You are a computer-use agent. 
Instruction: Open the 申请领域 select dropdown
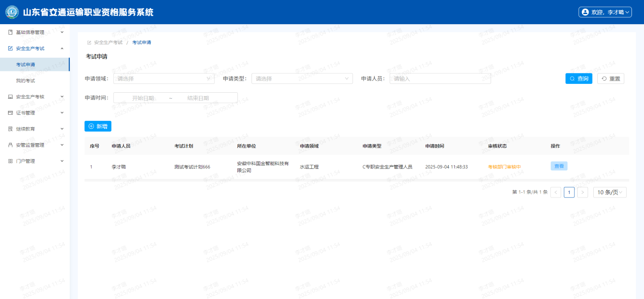pyautogui.click(x=164, y=79)
